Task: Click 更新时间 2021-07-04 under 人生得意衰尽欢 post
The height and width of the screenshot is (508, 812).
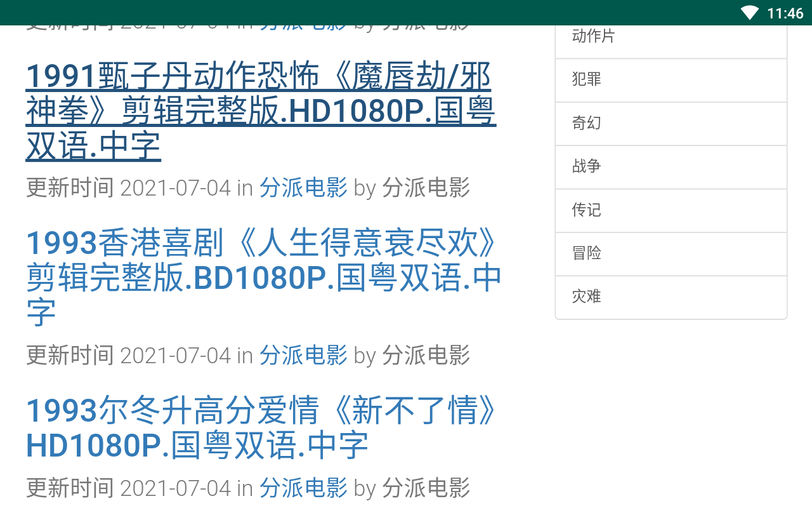Action: [x=128, y=355]
